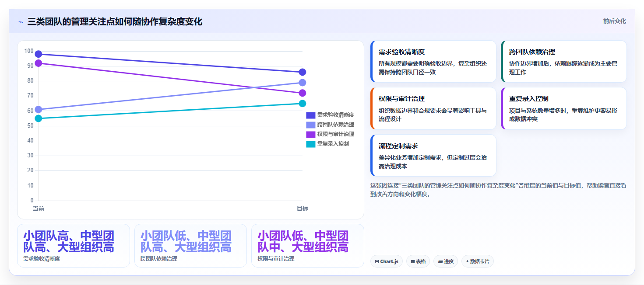
Task: Toggle 权限与审计治理 legend color box
Action: click(x=310, y=134)
